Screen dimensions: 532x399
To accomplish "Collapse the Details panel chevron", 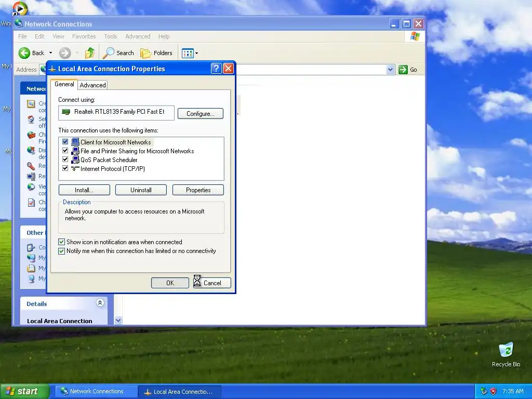I will (100, 303).
